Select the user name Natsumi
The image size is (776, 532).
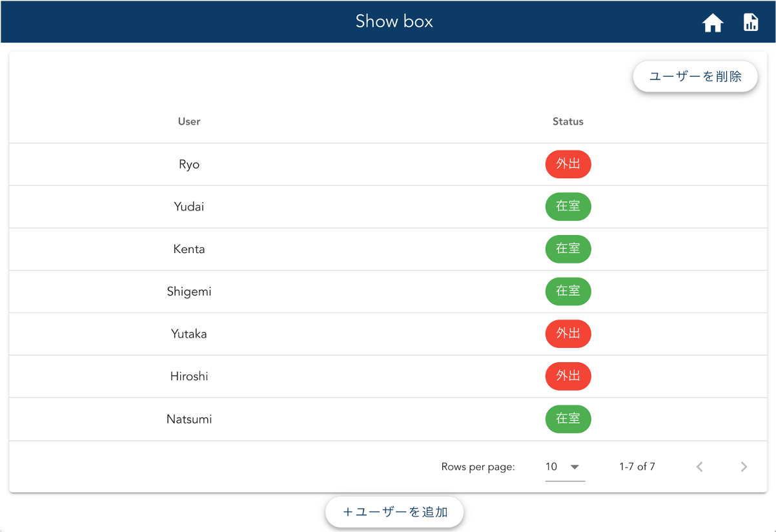pyautogui.click(x=189, y=419)
